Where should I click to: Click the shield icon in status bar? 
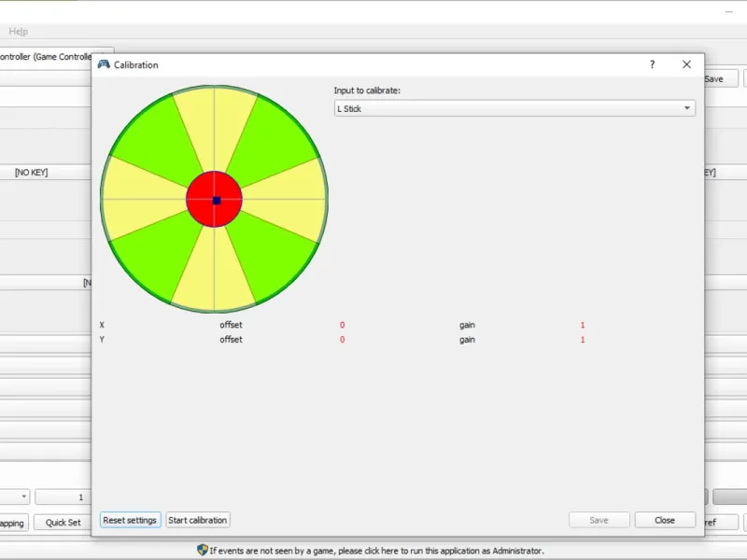click(x=203, y=550)
